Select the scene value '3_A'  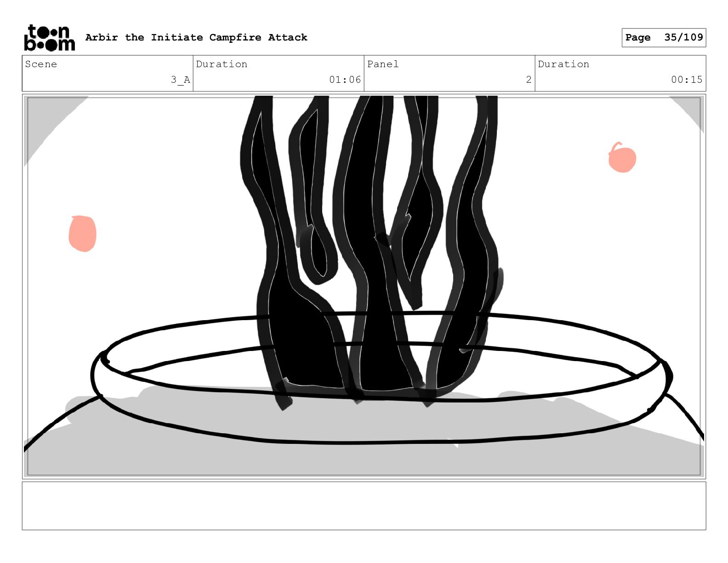pos(180,80)
